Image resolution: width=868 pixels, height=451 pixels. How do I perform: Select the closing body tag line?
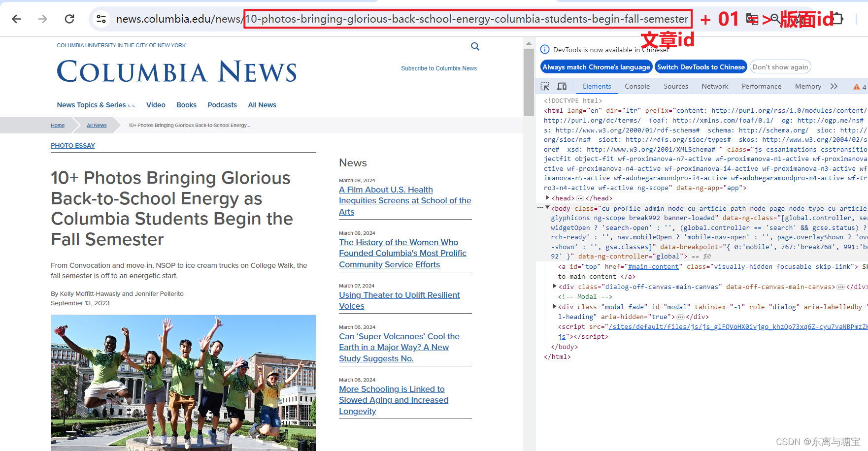point(564,347)
